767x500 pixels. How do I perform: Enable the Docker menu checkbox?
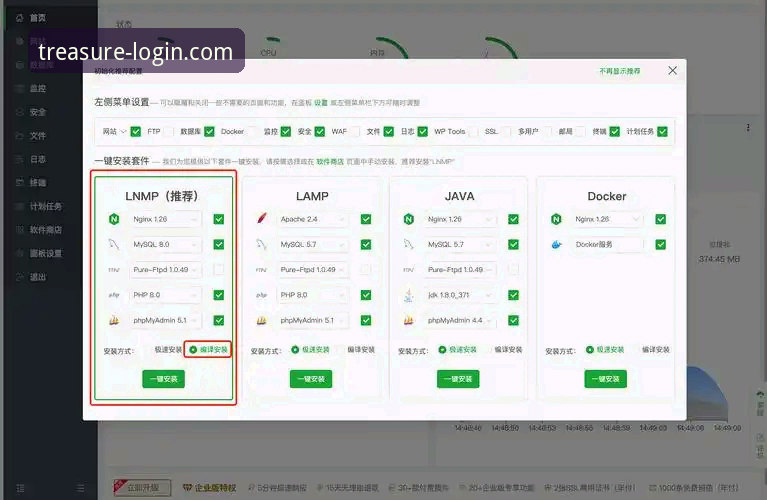pyautogui.click(x=252, y=132)
